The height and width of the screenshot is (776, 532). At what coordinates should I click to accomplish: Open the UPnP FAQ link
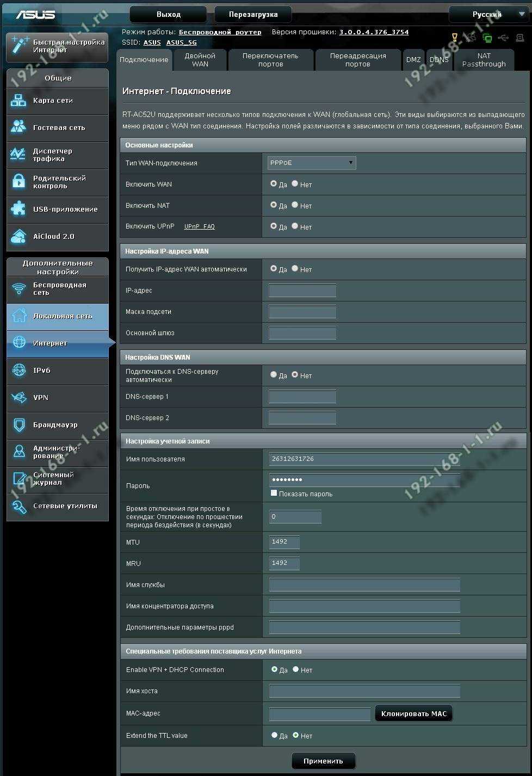[199, 227]
